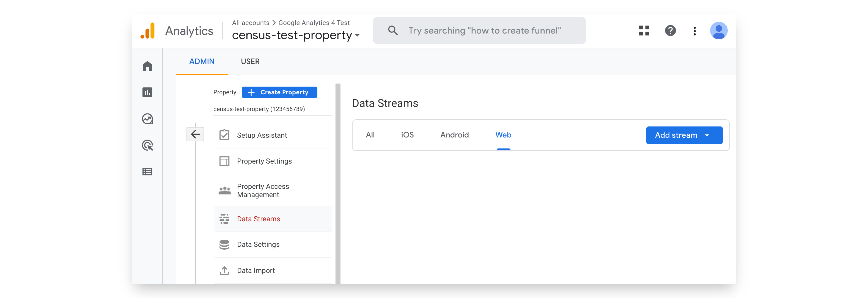This screenshot has width=868, height=298.
Task: Open the Explore icon in sidebar
Action: [x=147, y=119]
